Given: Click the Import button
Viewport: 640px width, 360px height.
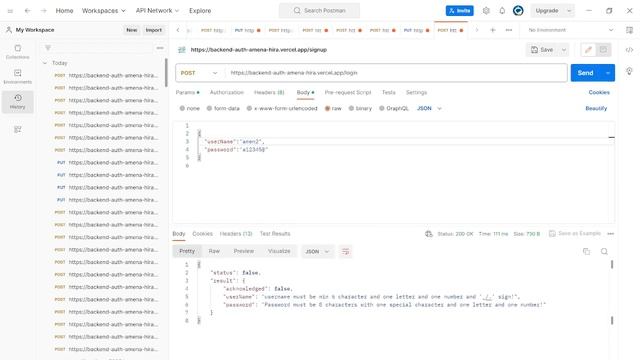Looking at the screenshot, I should (154, 30).
